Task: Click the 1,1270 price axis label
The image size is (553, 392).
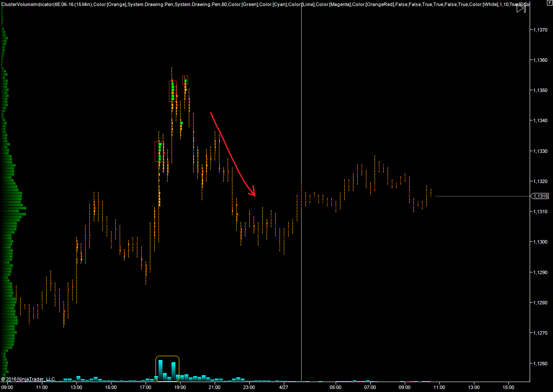Action: 540,333
